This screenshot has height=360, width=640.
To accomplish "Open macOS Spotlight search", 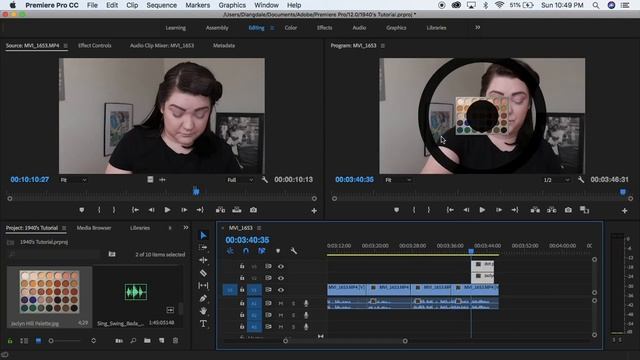I will click(596, 5).
